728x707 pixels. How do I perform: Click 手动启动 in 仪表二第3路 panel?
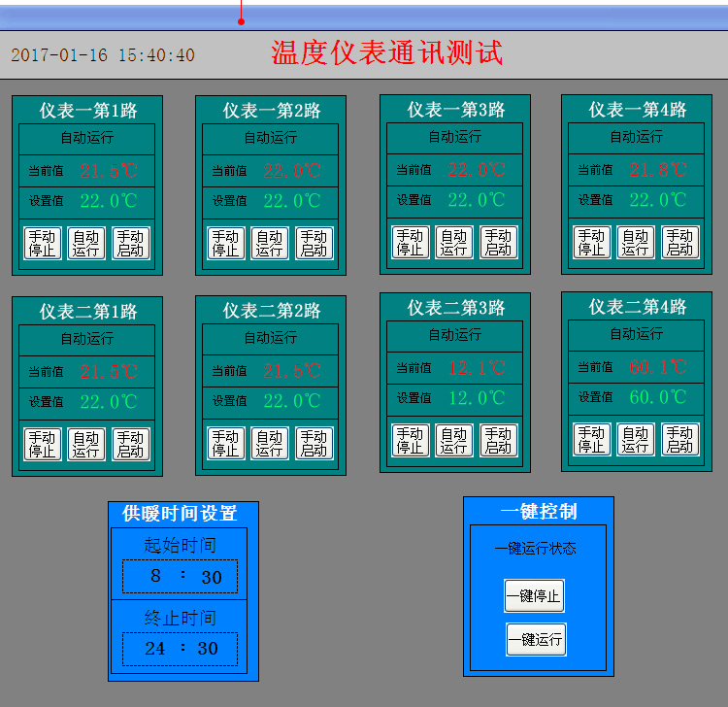click(499, 440)
